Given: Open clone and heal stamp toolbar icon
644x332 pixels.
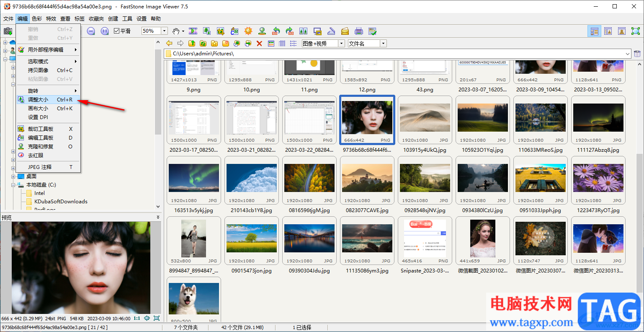Looking at the screenshot, I should coord(262,31).
